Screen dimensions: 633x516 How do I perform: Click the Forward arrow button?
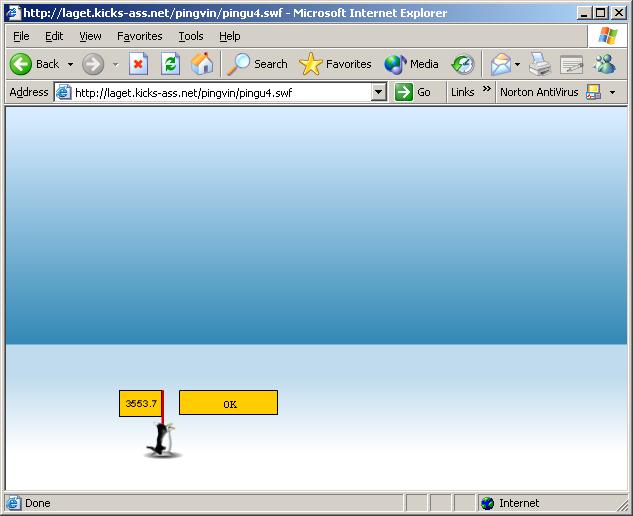click(93, 64)
